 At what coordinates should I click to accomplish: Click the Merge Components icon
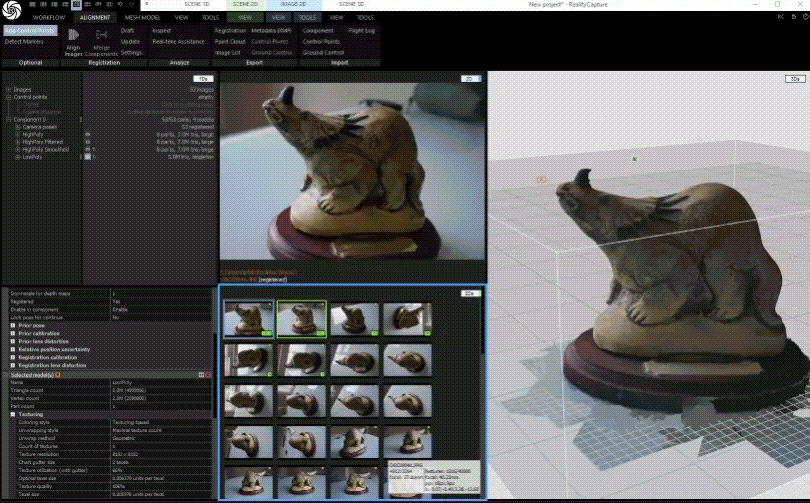pos(101,35)
